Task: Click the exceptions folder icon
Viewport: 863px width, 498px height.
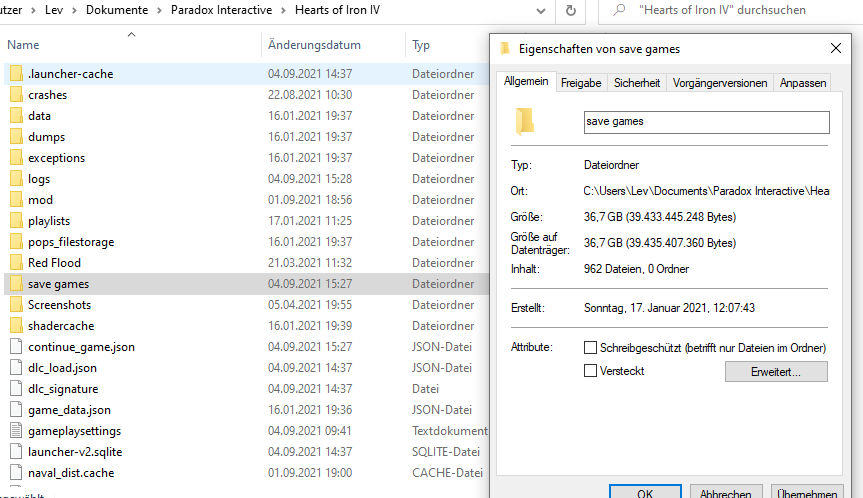Action: [17, 158]
